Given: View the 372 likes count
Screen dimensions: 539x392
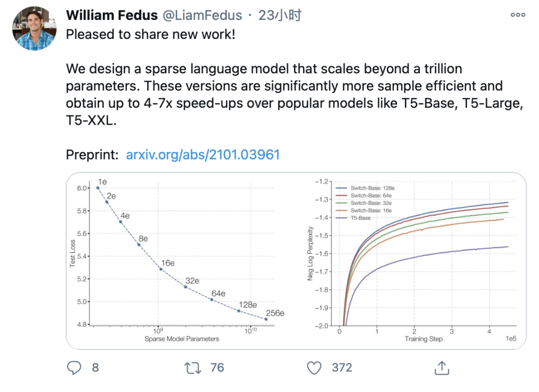Looking at the screenshot, I should pyautogui.click(x=342, y=368).
